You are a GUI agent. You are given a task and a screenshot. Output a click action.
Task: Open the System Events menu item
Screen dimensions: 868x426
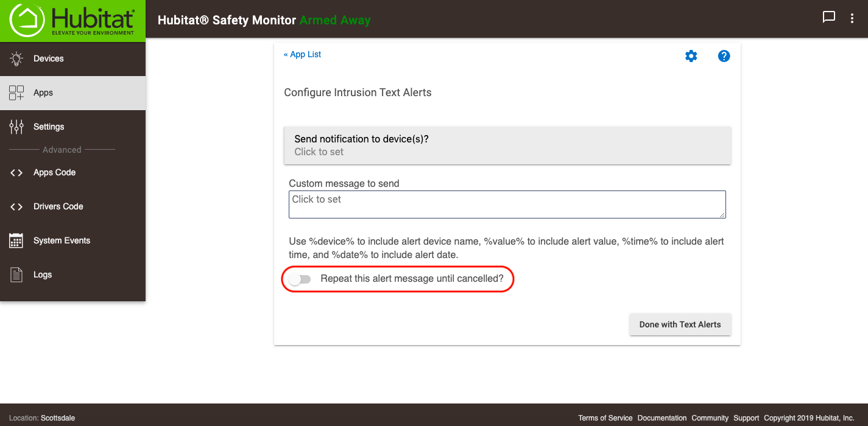point(73,240)
